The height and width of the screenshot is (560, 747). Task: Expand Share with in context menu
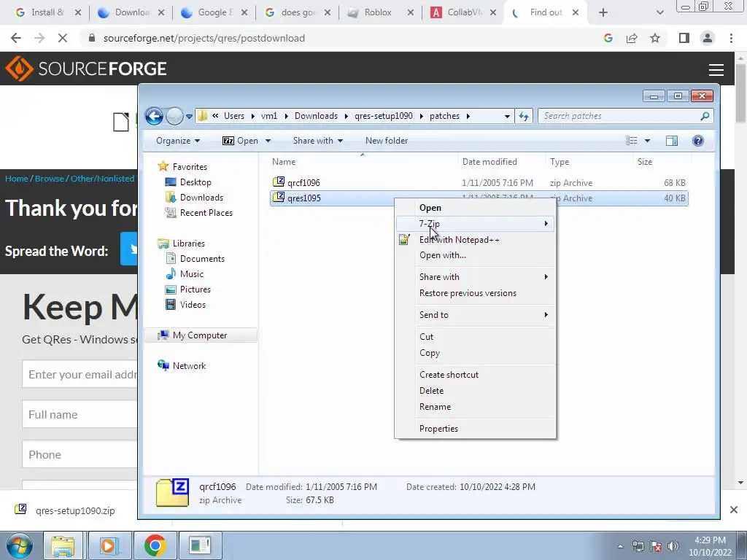click(475, 276)
